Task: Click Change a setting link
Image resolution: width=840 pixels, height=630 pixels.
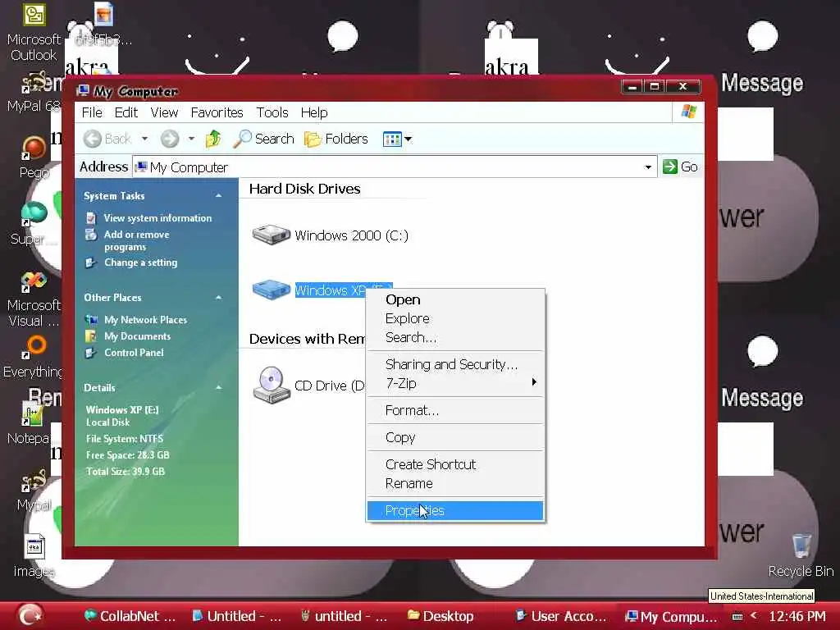Action: pos(140,262)
